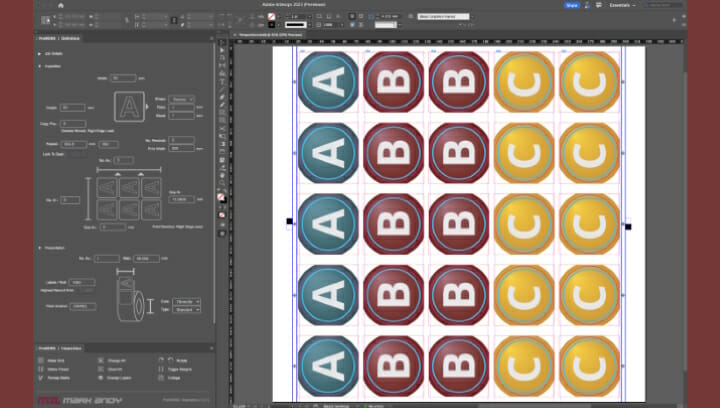Click the Make Grid icon
This screenshot has height=408, width=720.
(41, 361)
